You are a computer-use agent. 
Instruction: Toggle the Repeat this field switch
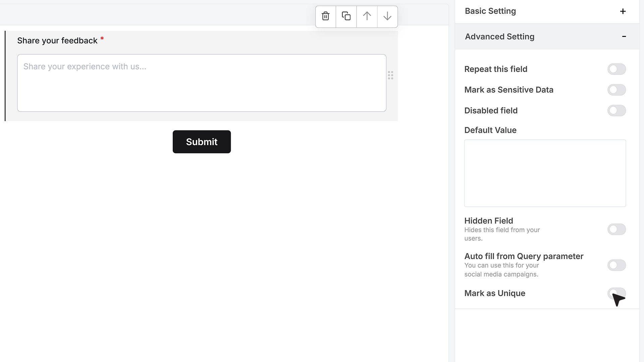616,69
